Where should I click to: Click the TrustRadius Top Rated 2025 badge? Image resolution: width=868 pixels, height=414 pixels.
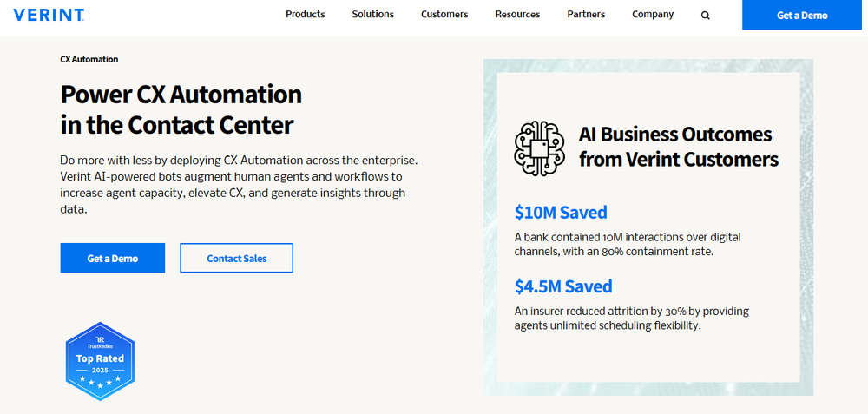[x=100, y=361]
